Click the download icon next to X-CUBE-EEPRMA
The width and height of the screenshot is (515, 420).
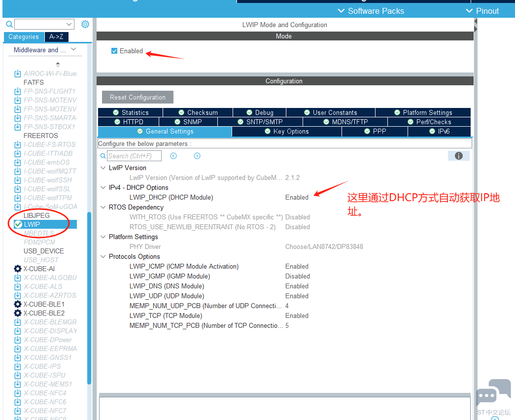tap(17, 349)
